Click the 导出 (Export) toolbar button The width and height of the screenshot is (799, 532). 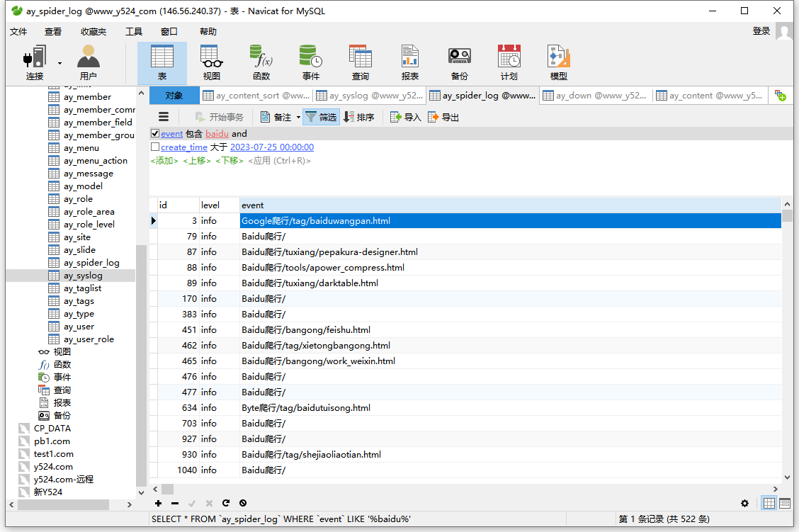pyautogui.click(x=443, y=117)
